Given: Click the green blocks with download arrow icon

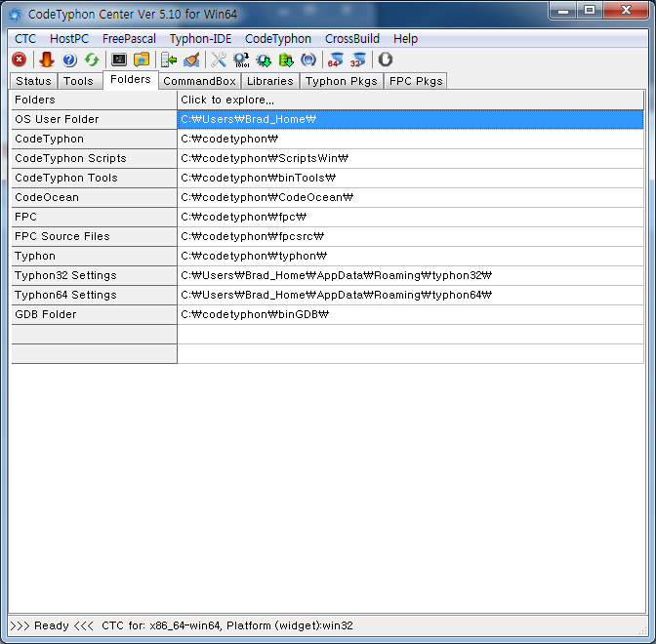Looking at the screenshot, I should [x=286, y=60].
